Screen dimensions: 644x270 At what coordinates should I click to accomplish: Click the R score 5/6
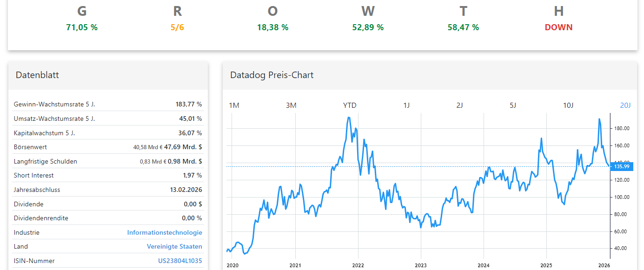tap(177, 27)
